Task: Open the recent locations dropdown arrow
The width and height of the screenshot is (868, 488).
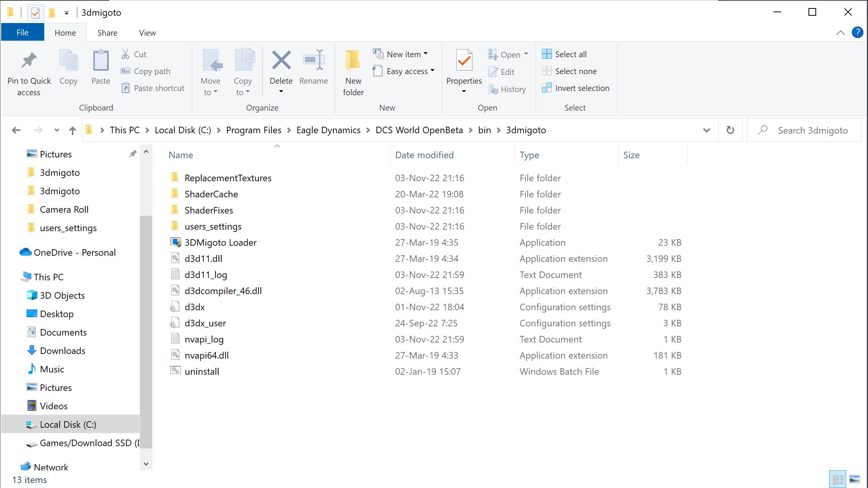Action: [56, 131]
